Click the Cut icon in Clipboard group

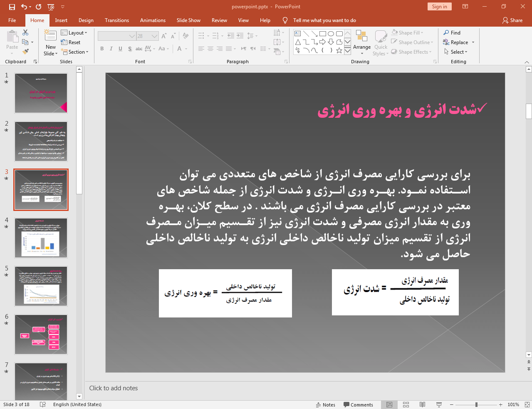coord(26,32)
